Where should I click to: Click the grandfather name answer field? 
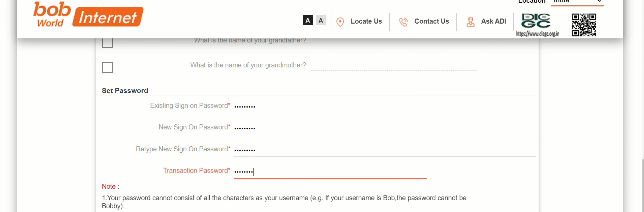click(x=394, y=41)
